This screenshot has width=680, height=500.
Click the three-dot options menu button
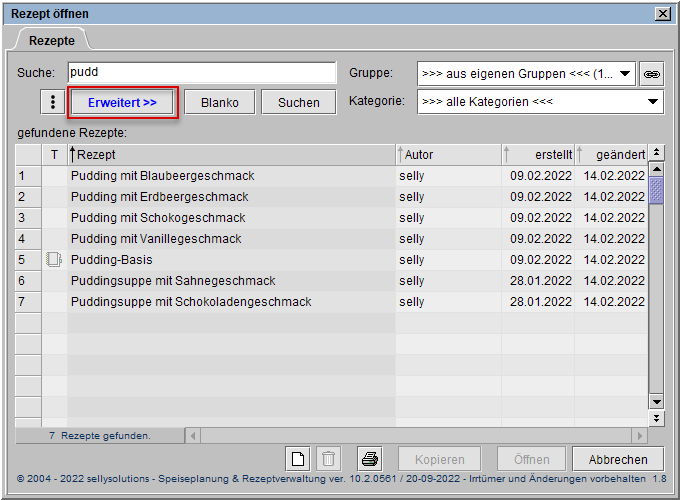pyautogui.click(x=52, y=102)
